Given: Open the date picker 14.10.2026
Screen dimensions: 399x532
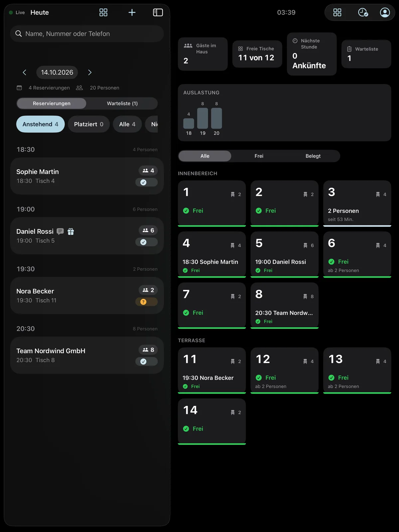Looking at the screenshot, I should pos(57,72).
